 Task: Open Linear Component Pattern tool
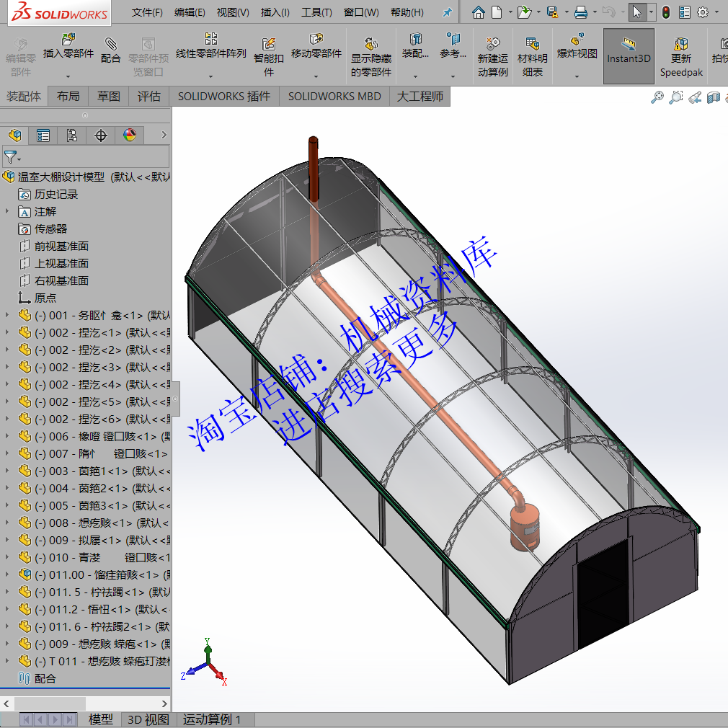click(x=210, y=38)
